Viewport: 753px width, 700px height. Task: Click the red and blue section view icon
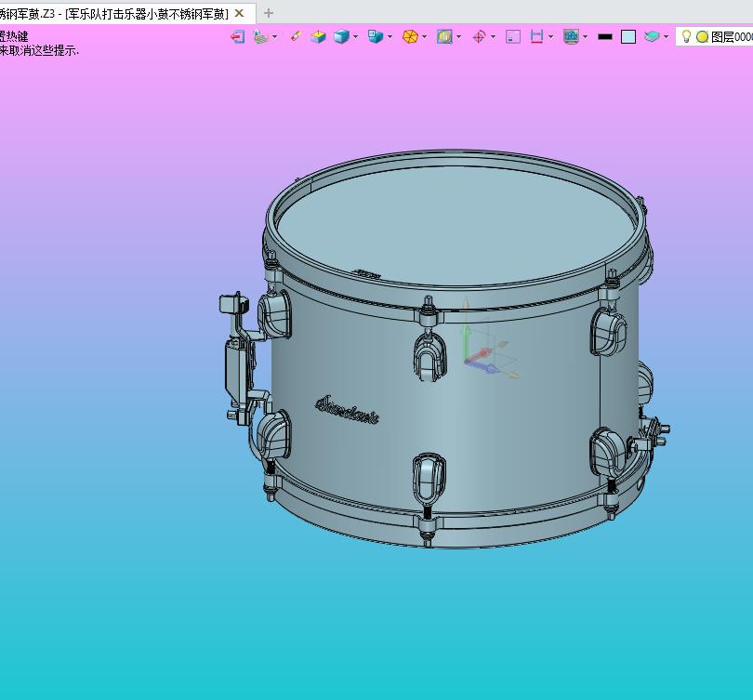(537, 37)
